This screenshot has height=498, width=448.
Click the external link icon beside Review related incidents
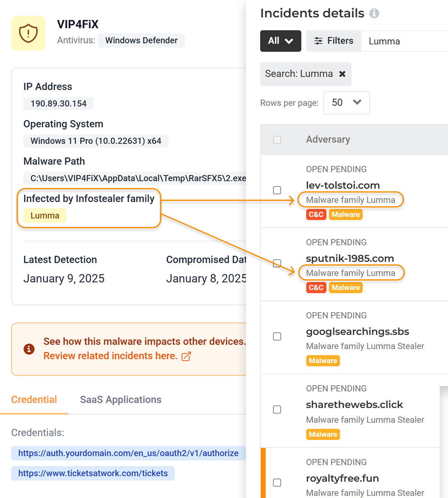click(x=186, y=356)
